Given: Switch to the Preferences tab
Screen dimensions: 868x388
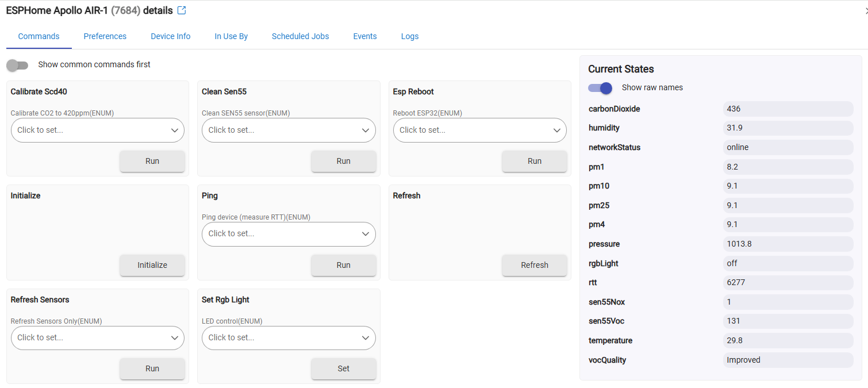Looking at the screenshot, I should pyautogui.click(x=105, y=36).
